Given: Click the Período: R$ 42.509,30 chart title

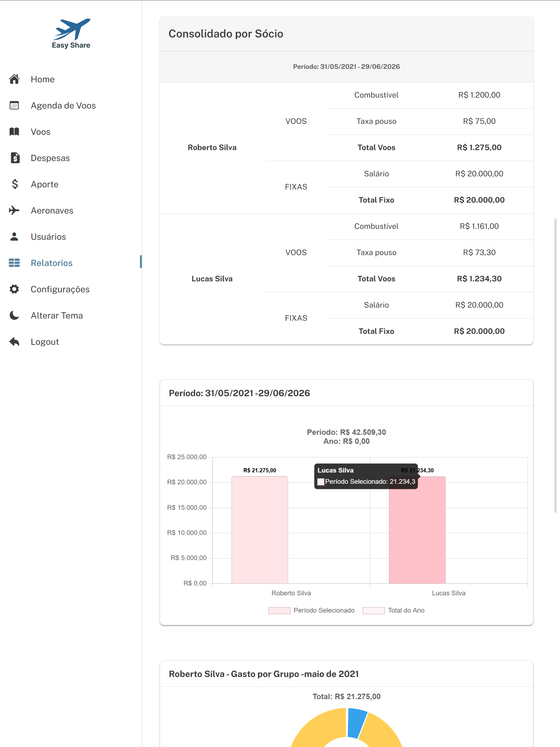Looking at the screenshot, I should 346,432.
